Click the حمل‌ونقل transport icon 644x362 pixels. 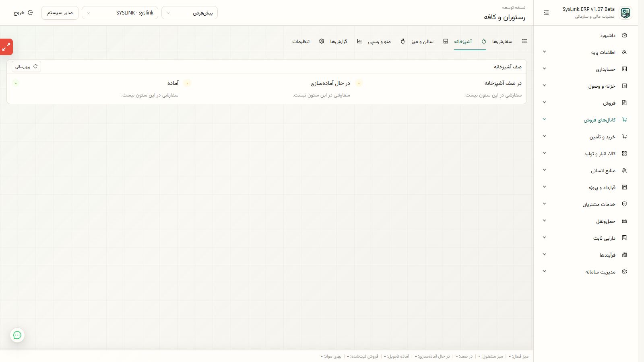point(624,221)
